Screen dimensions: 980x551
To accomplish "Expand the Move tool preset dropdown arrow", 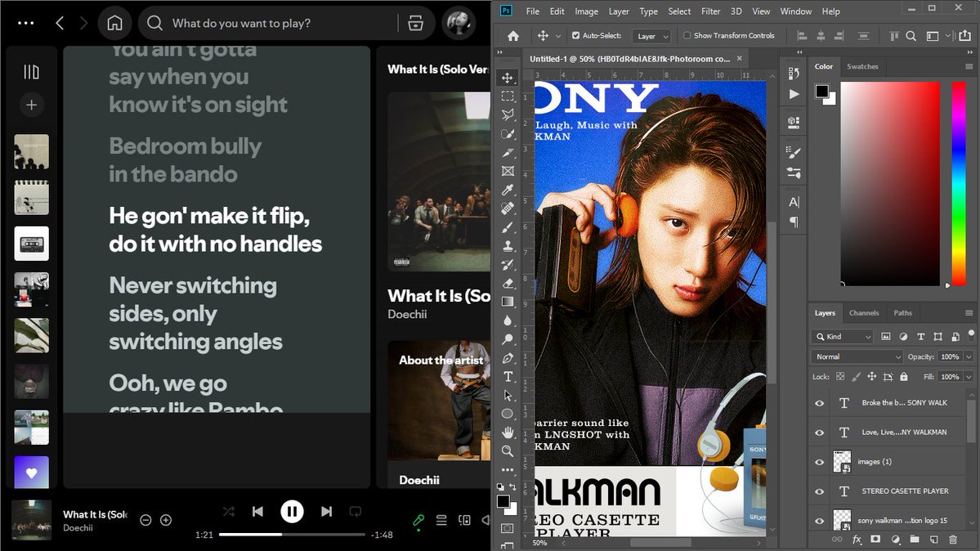I will (x=558, y=36).
